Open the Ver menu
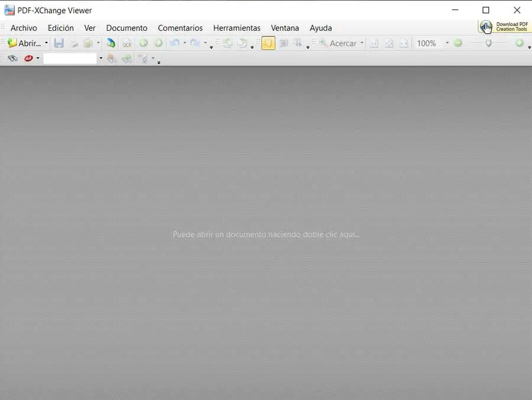The width and height of the screenshot is (532, 400). (x=90, y=28)
